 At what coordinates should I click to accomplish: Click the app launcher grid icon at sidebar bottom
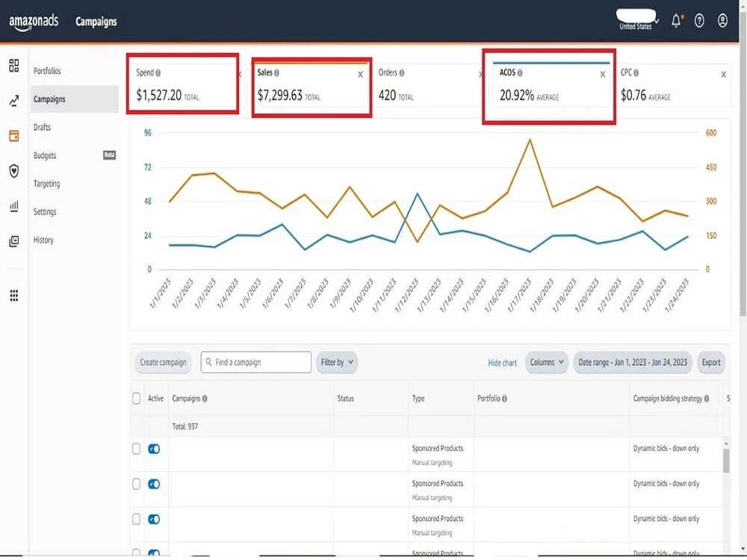(13, 295)
